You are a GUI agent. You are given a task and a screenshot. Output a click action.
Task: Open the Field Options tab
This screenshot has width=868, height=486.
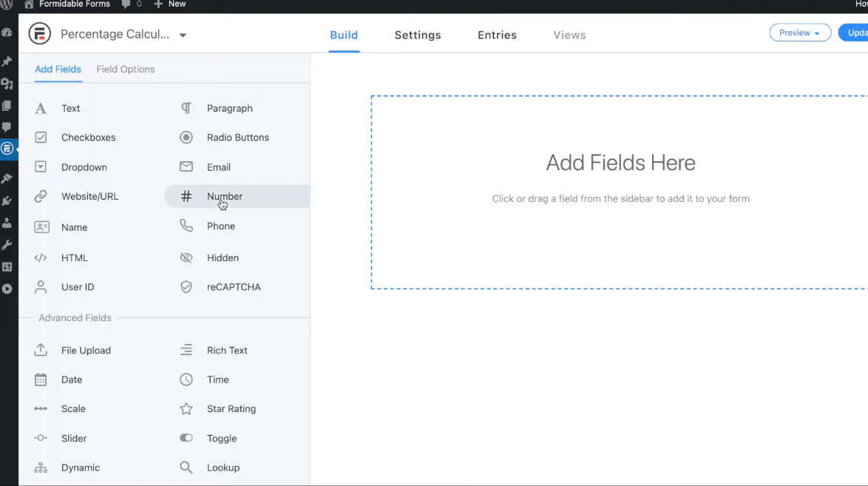tap(126, 70)
